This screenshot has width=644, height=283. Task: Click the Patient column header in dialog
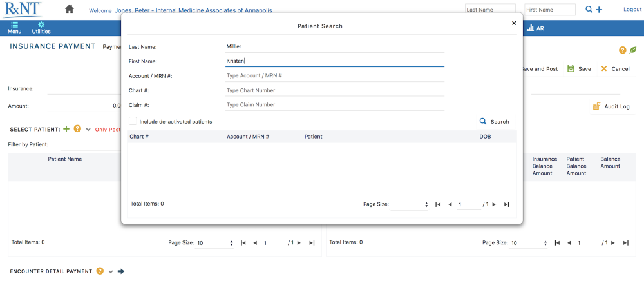tap(314, 136)
